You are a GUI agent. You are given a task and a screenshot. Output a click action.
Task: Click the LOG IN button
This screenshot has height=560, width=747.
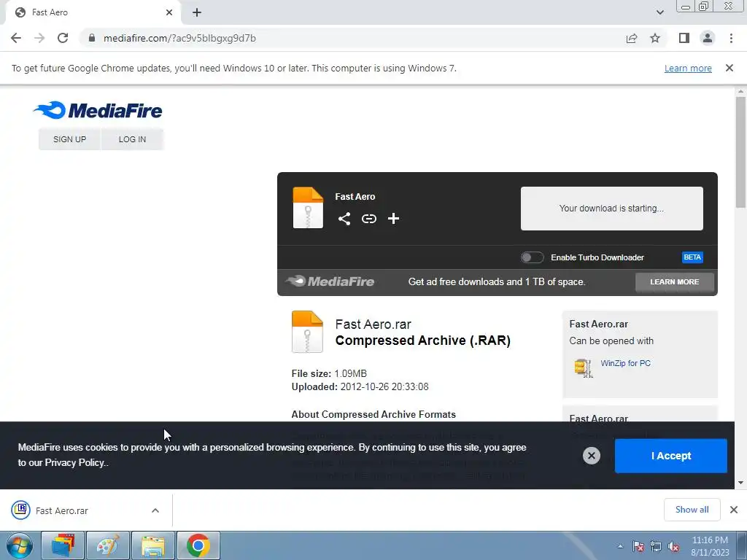click(x=133, y=139)
